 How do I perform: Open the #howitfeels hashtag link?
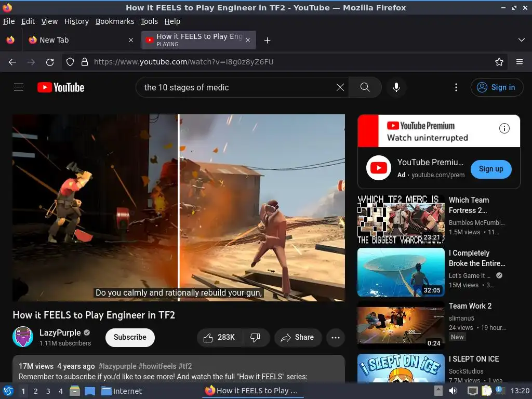coord(157,366)
